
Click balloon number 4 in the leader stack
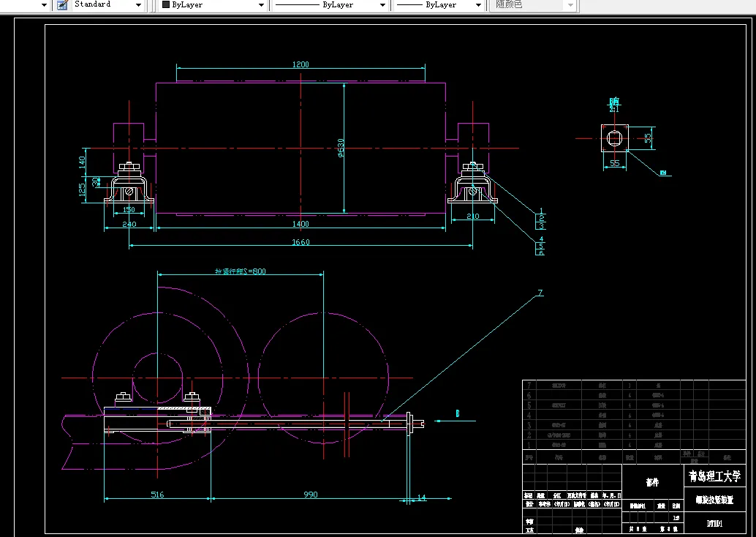point(541,239)
